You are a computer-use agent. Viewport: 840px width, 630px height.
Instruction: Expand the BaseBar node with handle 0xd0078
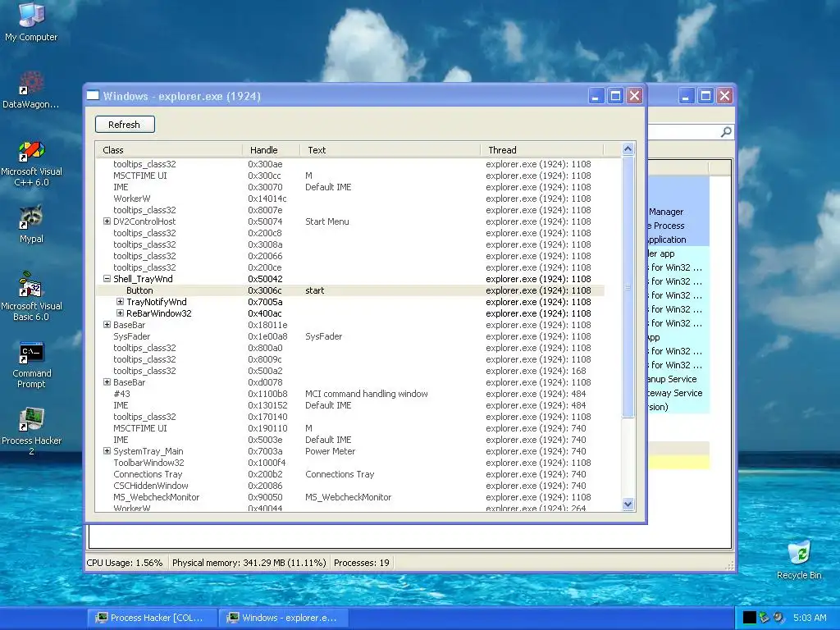tap(107, 382)
